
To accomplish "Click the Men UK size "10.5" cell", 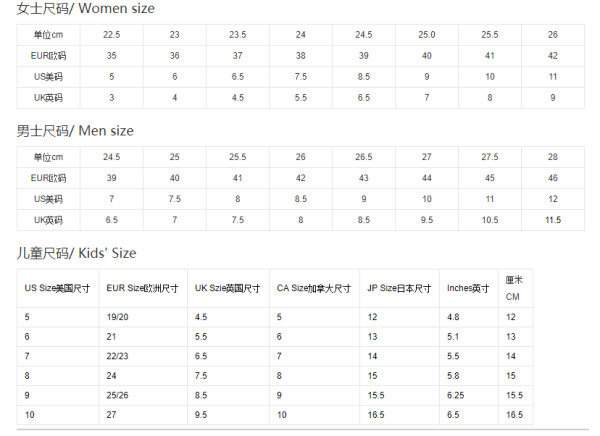I will 490,220.
